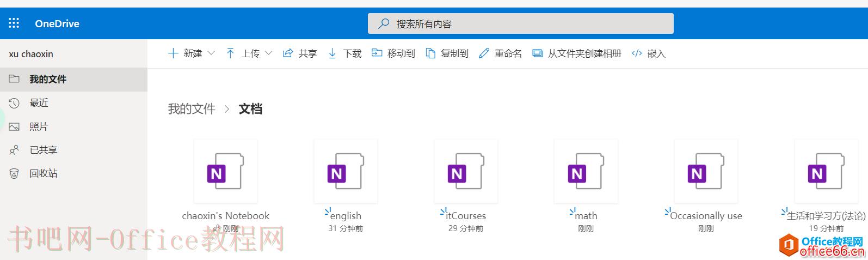Click the 下载 download icon
The width and height of the screenshot is (868, 260).
coord(333,53)
